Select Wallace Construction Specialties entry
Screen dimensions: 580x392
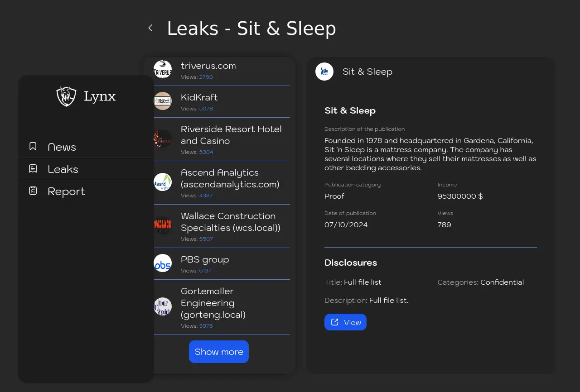230,222
